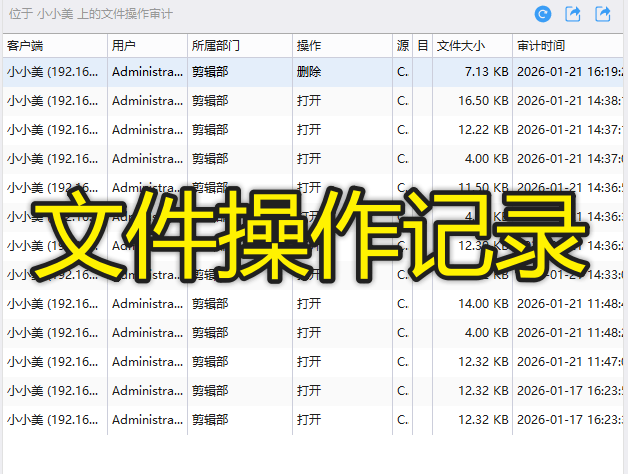628x474 pixels.
Task: Sort by the 操作 column header
Action: click(342, 46)
